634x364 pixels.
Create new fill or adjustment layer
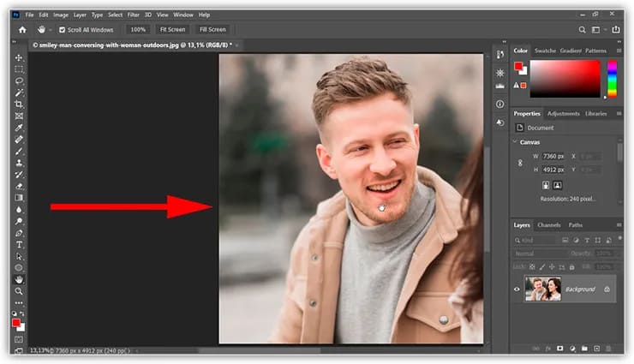[x=572, y=349]
